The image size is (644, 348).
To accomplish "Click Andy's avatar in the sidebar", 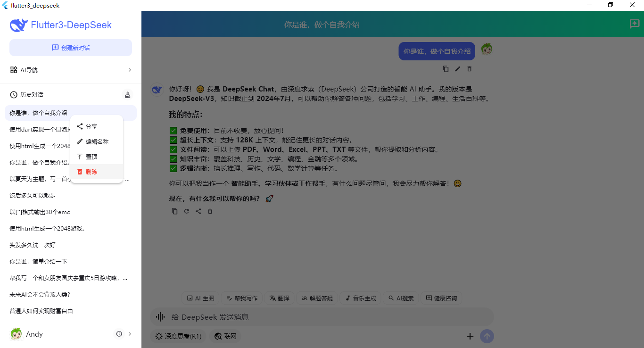I will pos(16,334).
